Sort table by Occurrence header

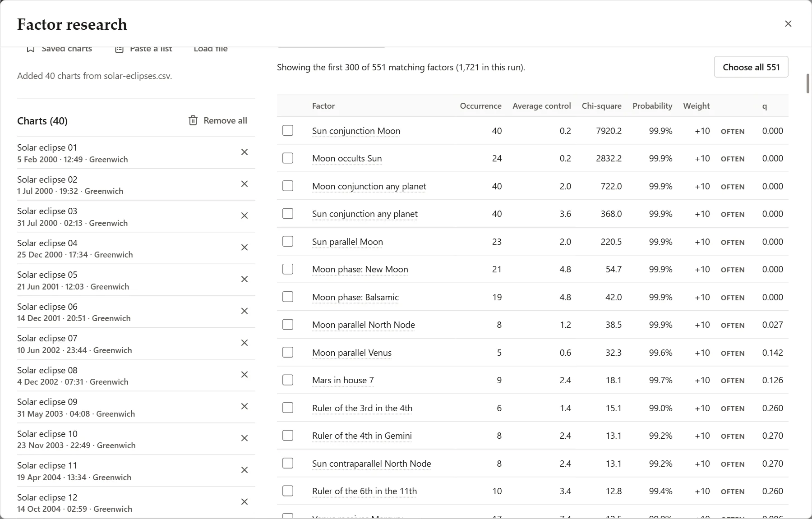point(480,106)
